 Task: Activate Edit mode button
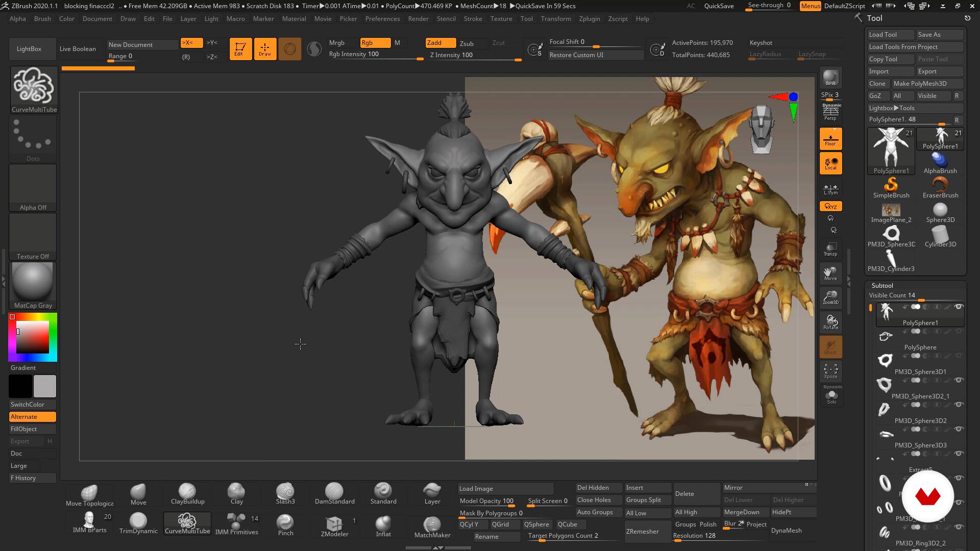click(240, 49)
